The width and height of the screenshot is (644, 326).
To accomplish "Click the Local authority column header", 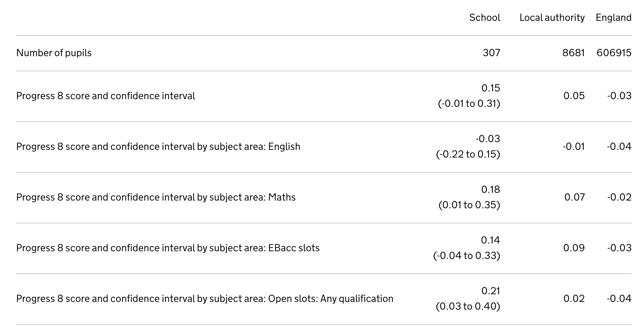I will click(552, 17).
